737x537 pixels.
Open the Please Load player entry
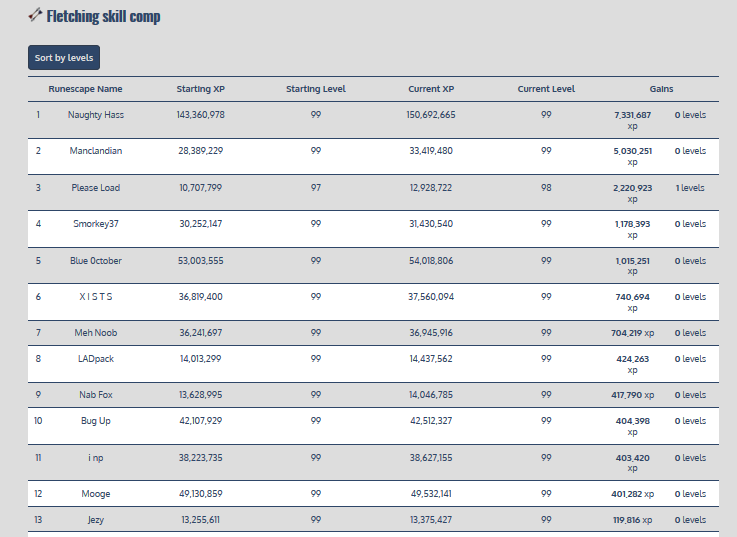click(x=96, y=187)
